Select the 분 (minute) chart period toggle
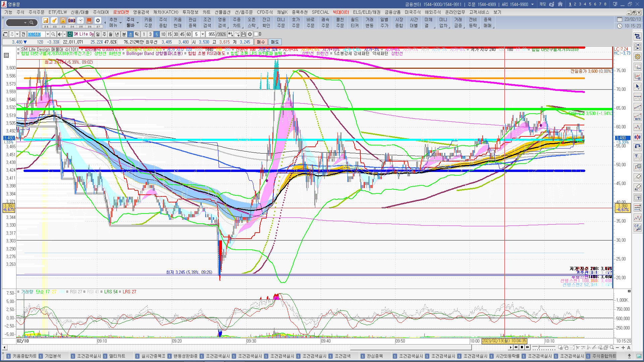Image resolution: width=644 pixels, height=362 pixels. tap(124, 34)
